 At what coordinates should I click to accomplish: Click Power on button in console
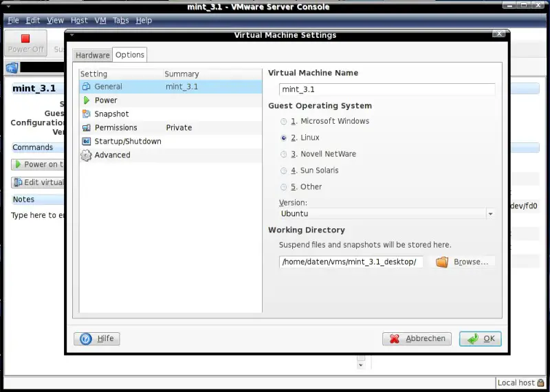point(37,164)
